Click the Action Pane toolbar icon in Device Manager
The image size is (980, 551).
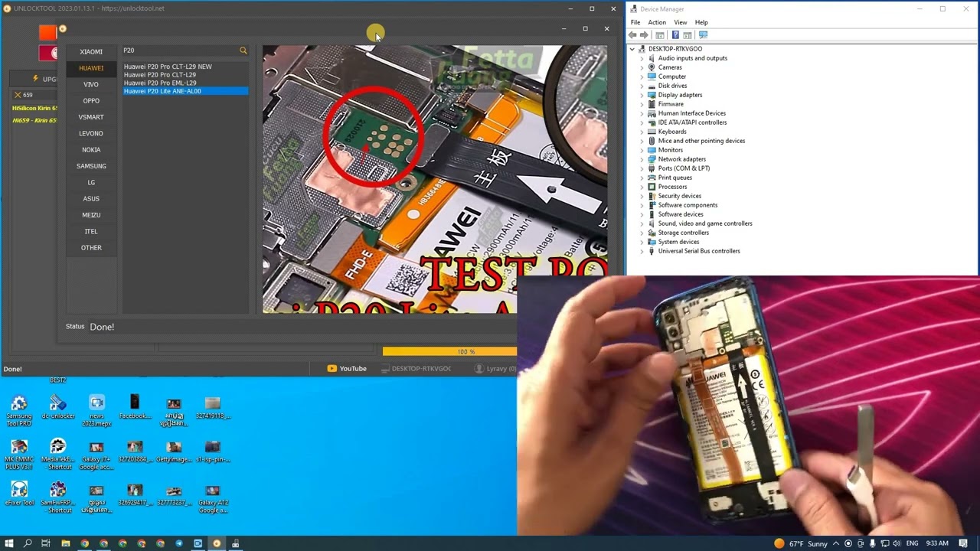coord(688,35)
